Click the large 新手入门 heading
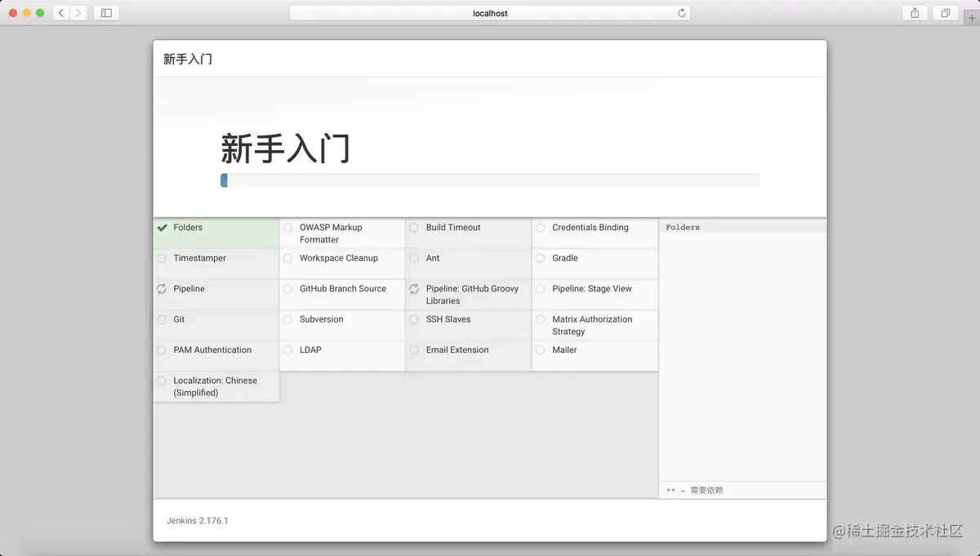This screenshot has width=980, height=556. [286, 149]
